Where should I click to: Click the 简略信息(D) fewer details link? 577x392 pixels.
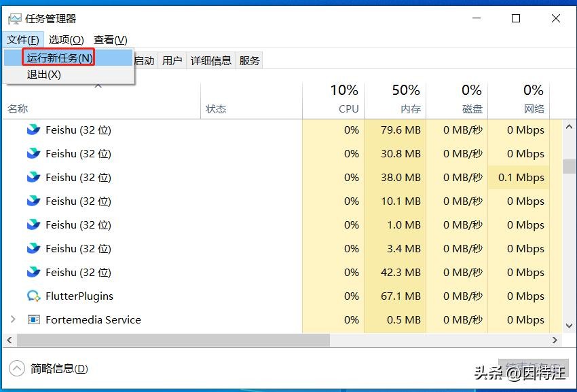(59, 369)
